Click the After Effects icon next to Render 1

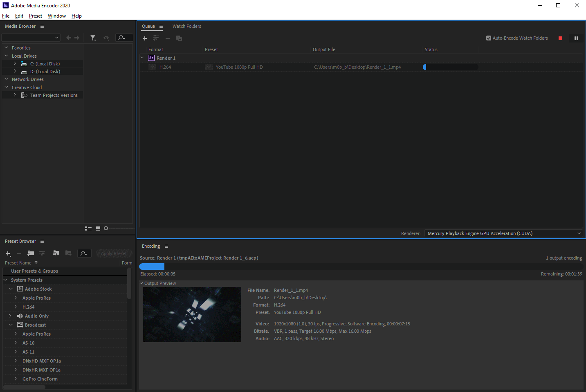[x=151, y=58]
